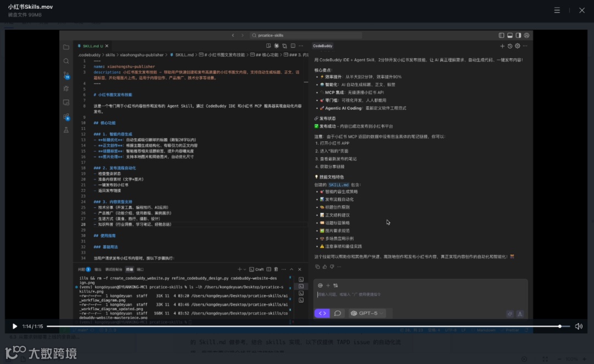Close the terminal panel with X
This screenshot has height=364, width=594.
[x=299, y=269]
